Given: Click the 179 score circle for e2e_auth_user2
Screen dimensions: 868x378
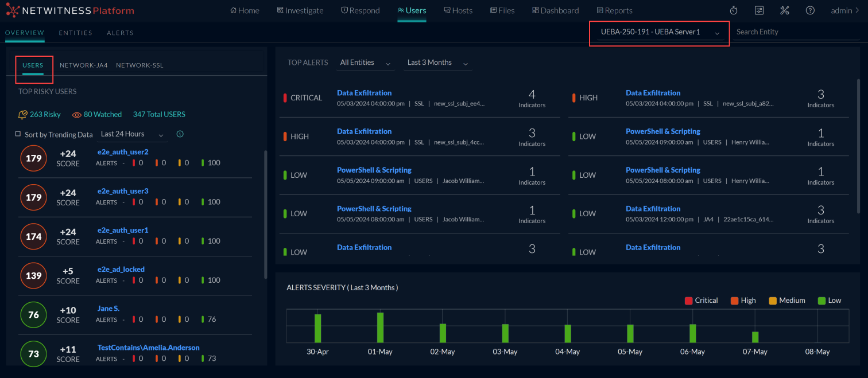Looking at the screenshot, I should coord(34,158).
